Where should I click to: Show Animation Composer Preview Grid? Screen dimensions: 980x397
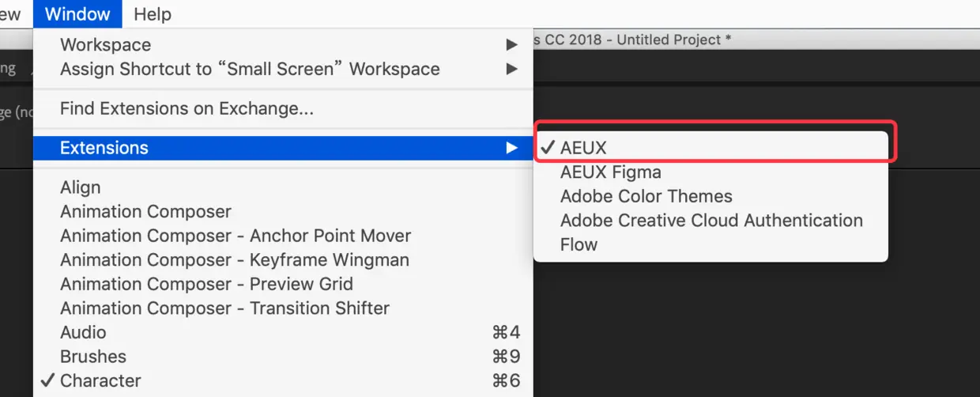206,284
